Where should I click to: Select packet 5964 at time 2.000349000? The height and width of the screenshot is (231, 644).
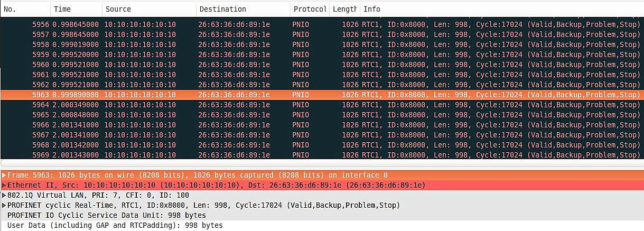pyautogui.click(x=211, y=105)
